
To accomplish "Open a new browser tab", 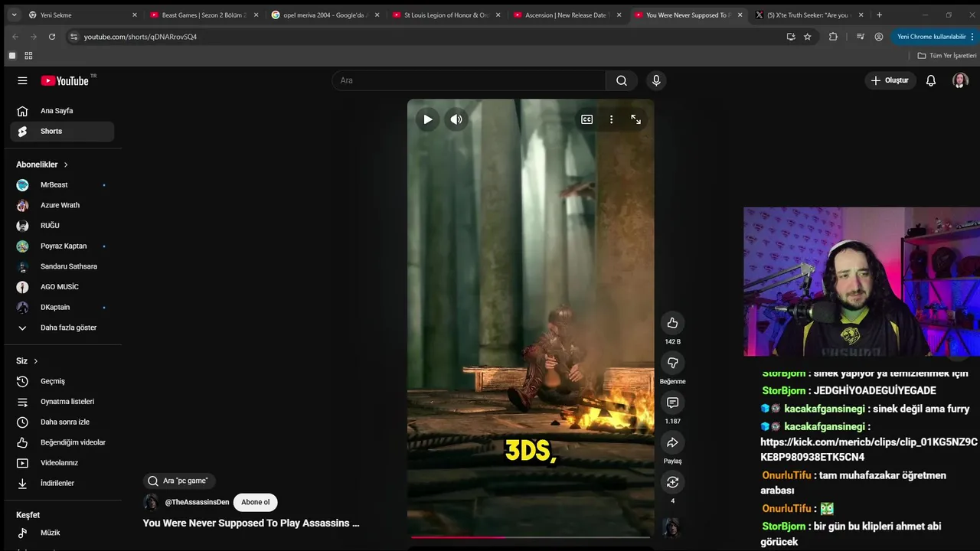I will pos(879,15).
